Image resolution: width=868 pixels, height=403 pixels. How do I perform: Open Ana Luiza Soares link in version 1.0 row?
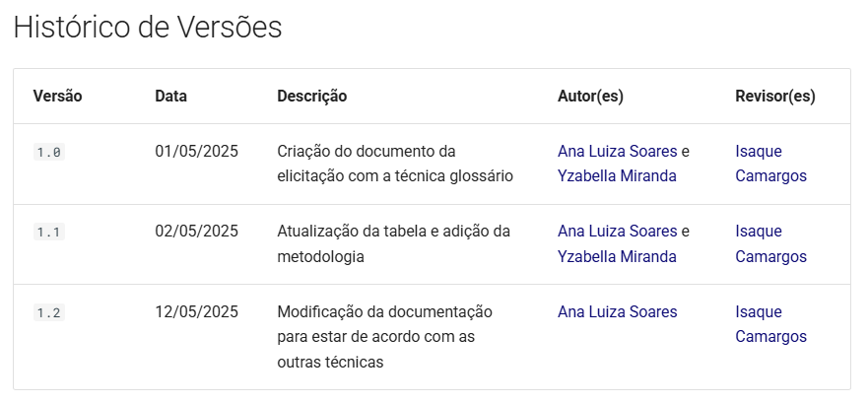(x=617, y=151)
